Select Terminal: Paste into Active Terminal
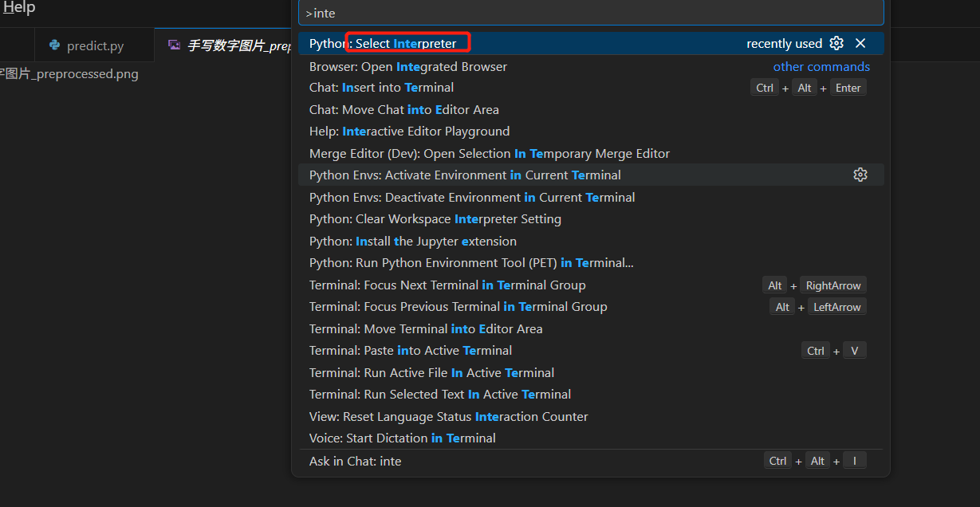 (591, 350)
